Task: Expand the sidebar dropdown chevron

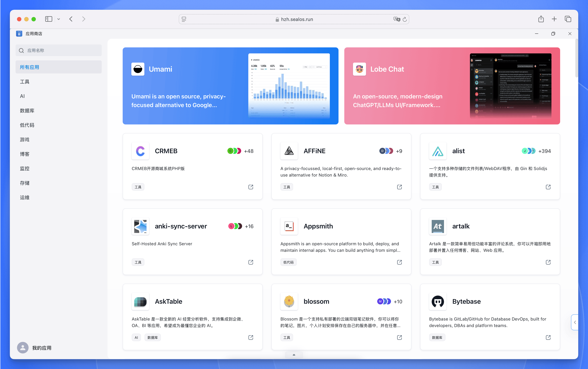Action: pyautogui.click(x=59, y=19)
